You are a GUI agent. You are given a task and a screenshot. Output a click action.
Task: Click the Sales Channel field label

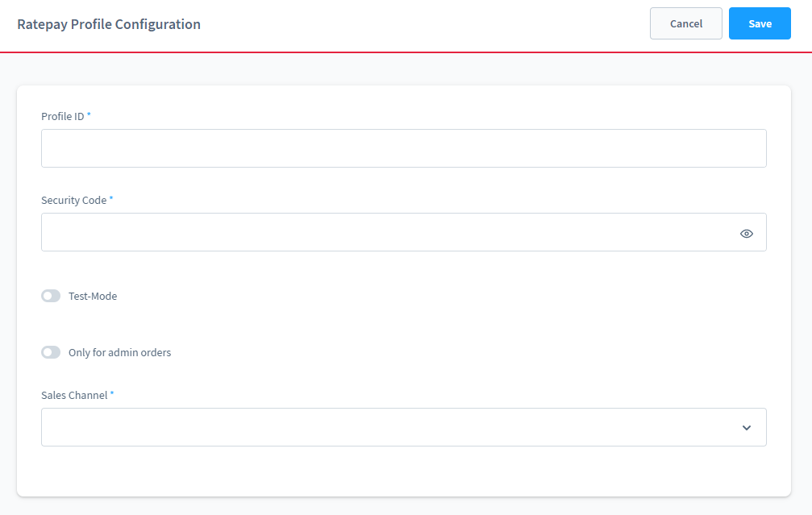click(74, 395)
